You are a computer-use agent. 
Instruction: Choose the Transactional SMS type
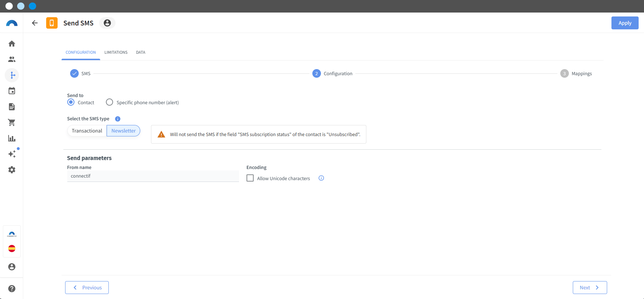click(x=87, y=131)
